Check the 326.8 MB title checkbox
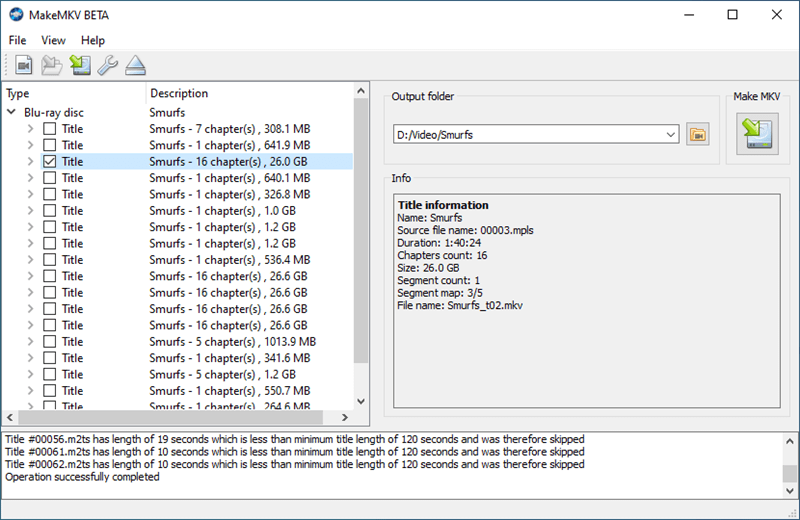This screenshot has height=520, width=800. pyautogui.click(x=49, y=194)
